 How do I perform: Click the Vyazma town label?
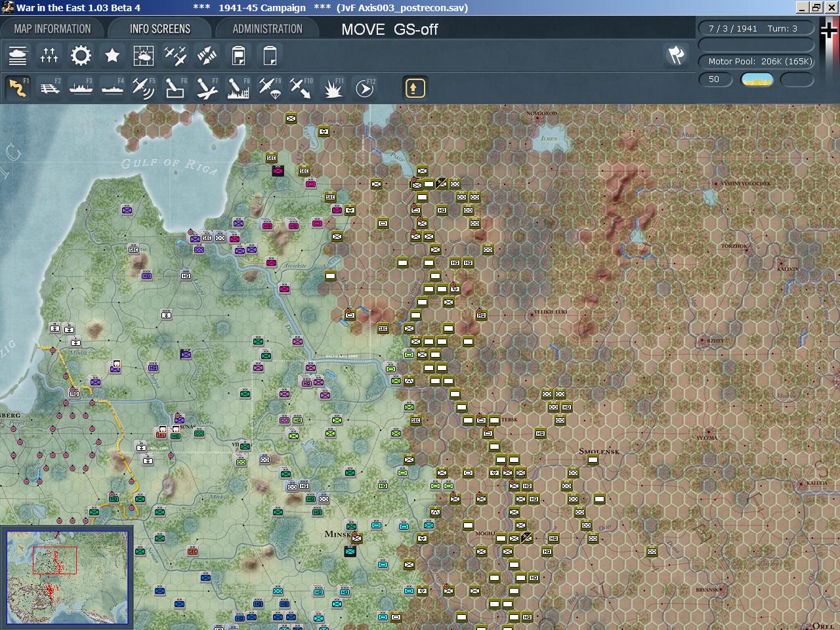tap(707, 437)
